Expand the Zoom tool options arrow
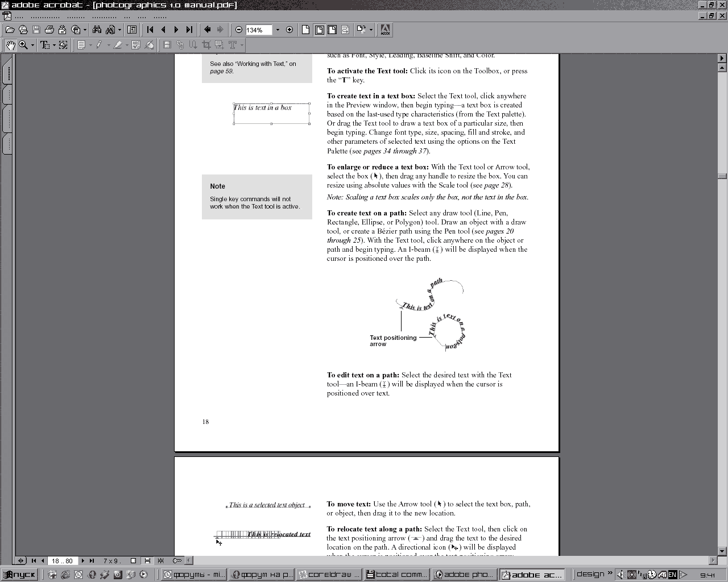Viewport: 728px width, 582px height. coord(32,45)
